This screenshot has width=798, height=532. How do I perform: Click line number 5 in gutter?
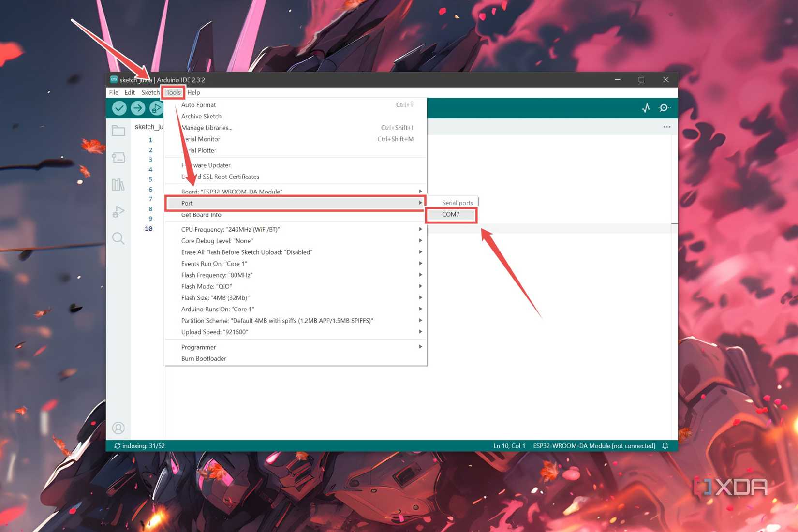pyautogui.click(x=150, y=179)
